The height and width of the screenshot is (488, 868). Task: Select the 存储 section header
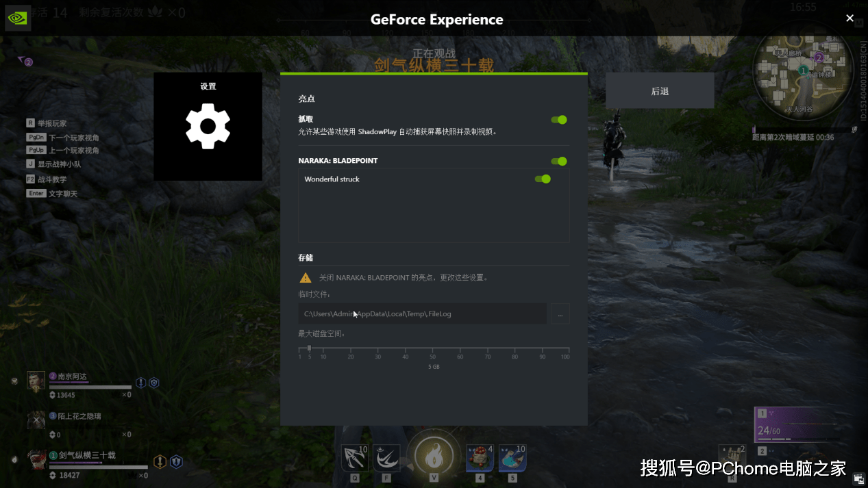[306, 257]
